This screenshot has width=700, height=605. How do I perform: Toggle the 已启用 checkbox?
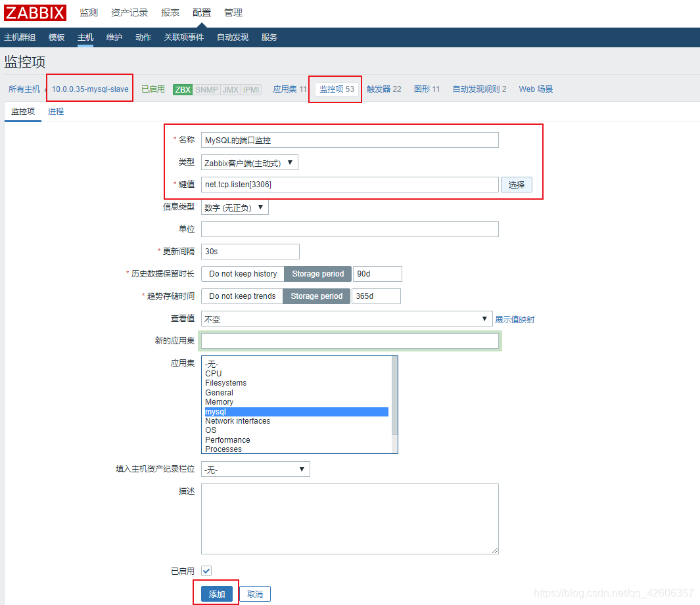[x=206, y=571]
